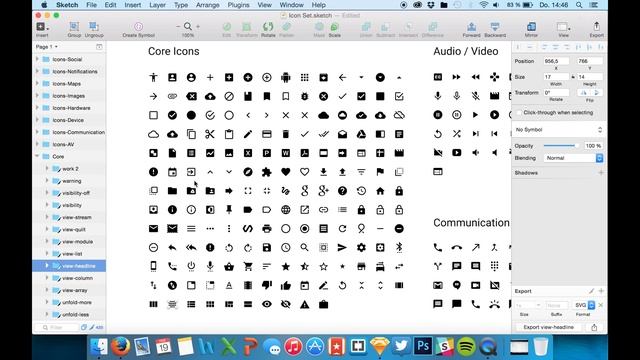Click the share button beside Export view-headline
The width and height of the screenshot is (640, 360).
[x=594, y=327]
